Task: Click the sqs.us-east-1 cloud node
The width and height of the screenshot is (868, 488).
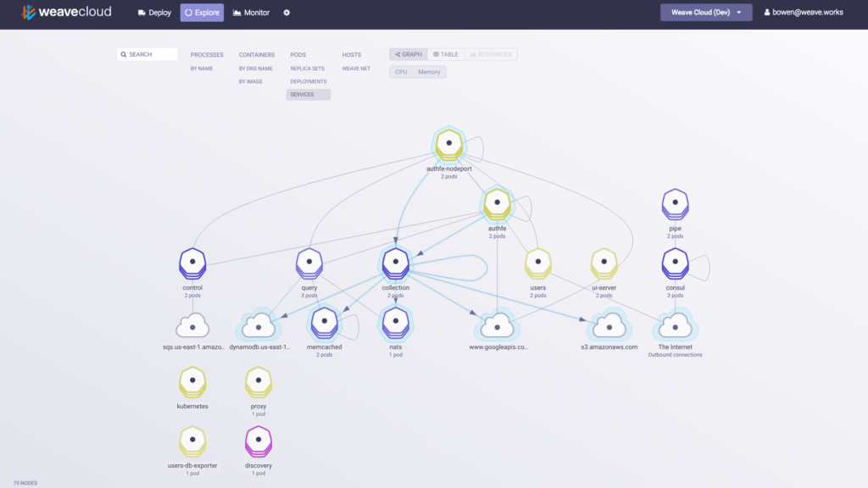Action: pyautogui.click(x=192, y=326)
